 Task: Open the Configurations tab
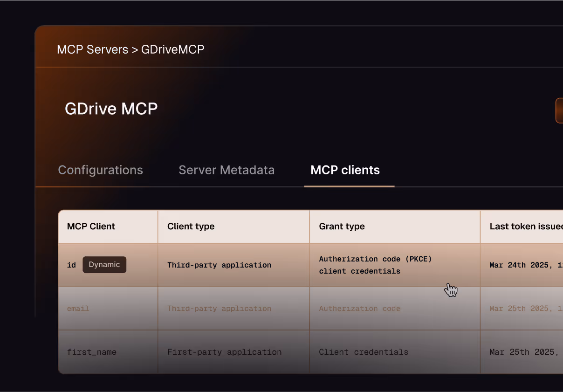point(100,170)
